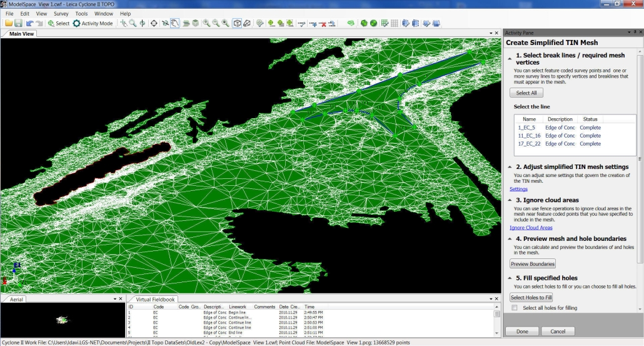Image resolution: width=644 pixels, height=346 pixels.
Task: Select line 11_EC_16 in the list
Action: (529, 136)
